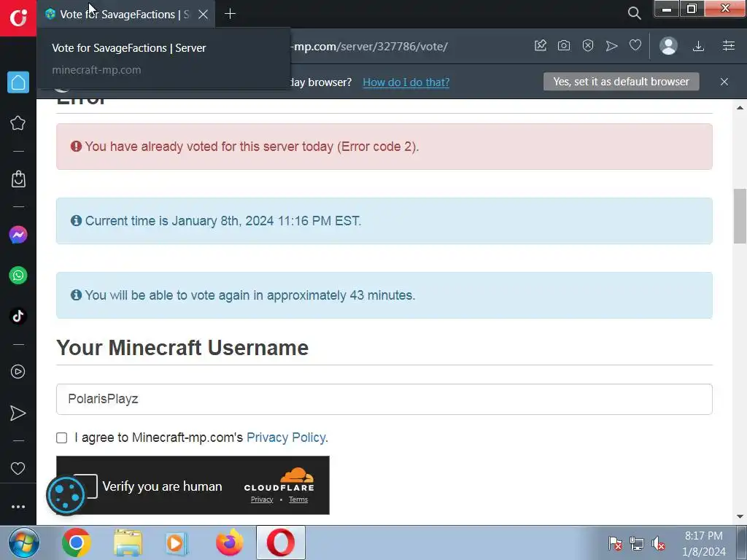The image size is (747, 560).
Task: Open the shopping bag sidebar icon
Action: (x=18, y=179)
